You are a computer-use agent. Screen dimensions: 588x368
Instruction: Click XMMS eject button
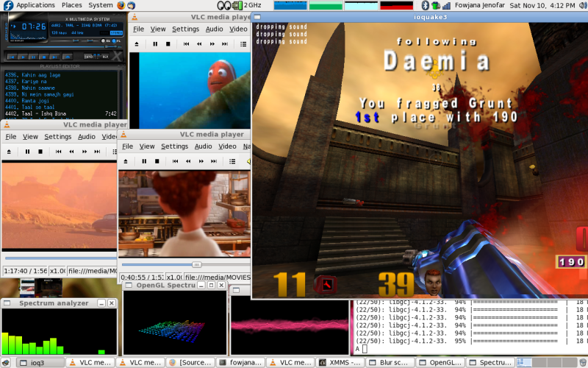pos(68,57)
